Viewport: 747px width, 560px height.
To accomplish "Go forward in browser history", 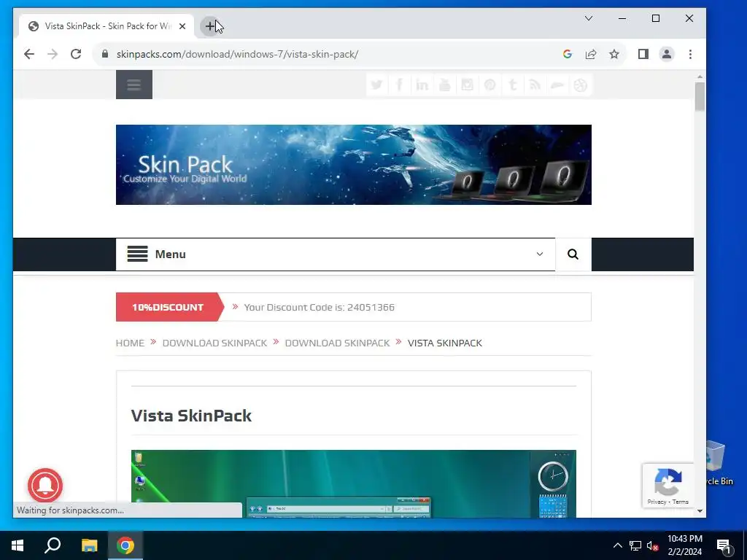I will point(53,54).
